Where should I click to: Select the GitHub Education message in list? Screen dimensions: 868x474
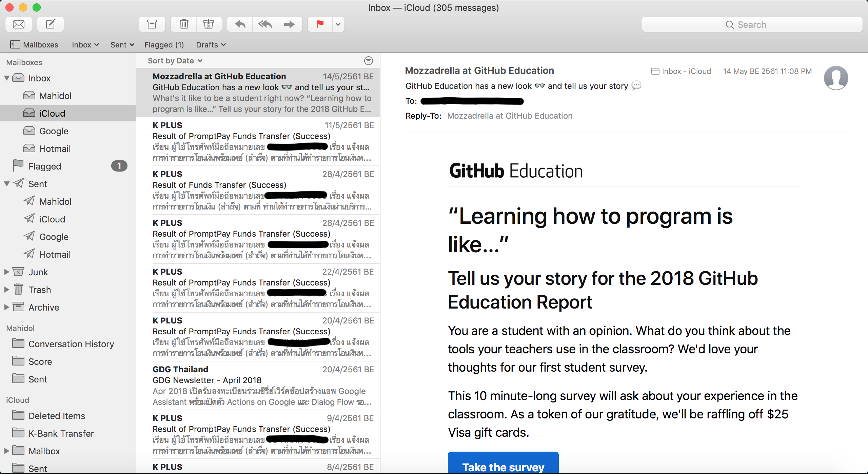point(258,93)
